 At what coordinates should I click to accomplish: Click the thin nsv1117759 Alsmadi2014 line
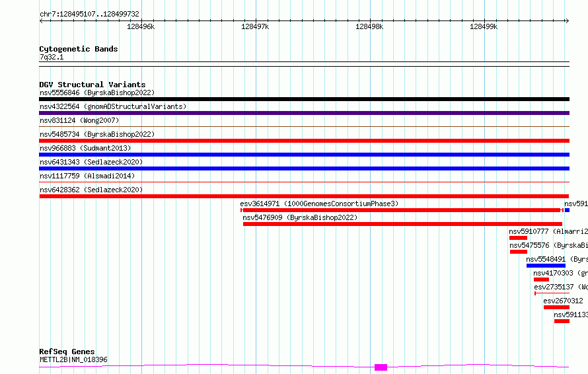[x=304, y=182]
